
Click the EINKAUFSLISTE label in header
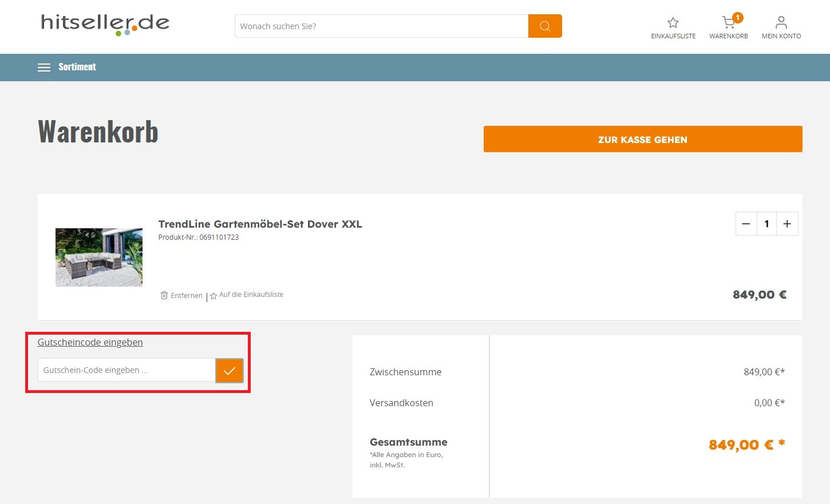coord(673,36)
